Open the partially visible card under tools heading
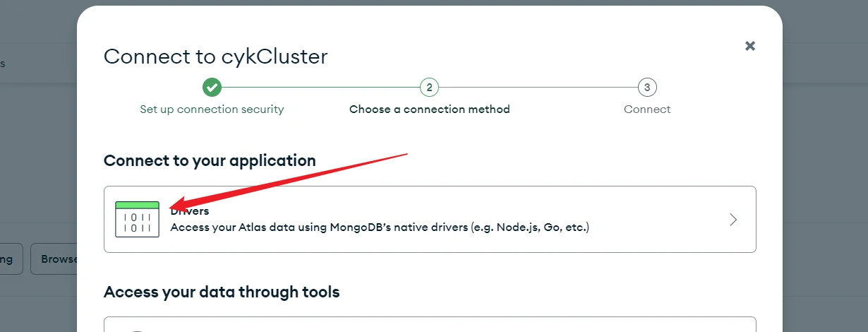 pos(429,325)
